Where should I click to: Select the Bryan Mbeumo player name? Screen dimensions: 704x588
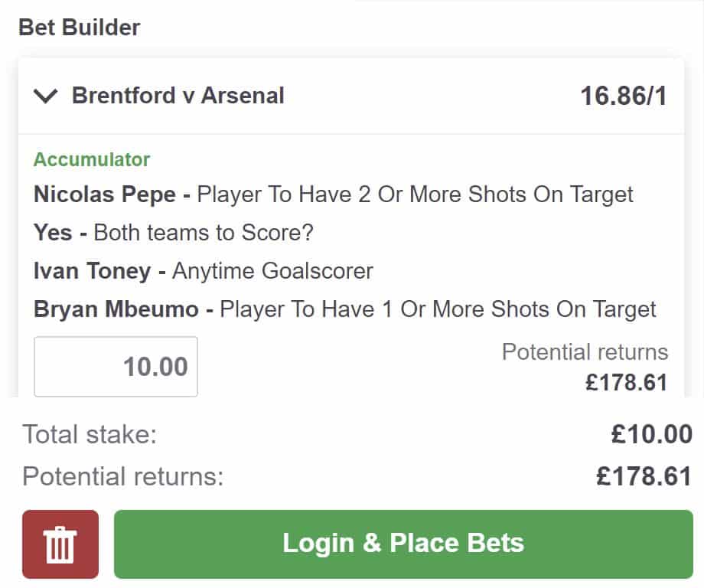coord(116,309)
